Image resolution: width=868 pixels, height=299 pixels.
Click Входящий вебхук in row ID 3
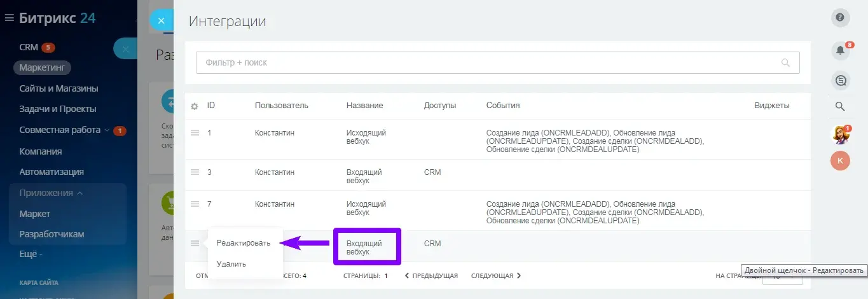(364, 176)
